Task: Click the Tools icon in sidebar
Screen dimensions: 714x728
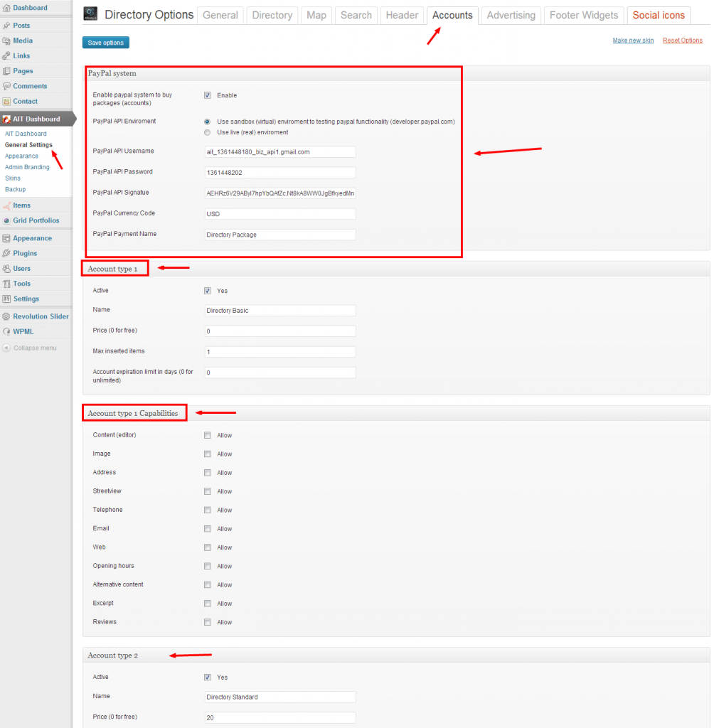Action: (6, 284)
